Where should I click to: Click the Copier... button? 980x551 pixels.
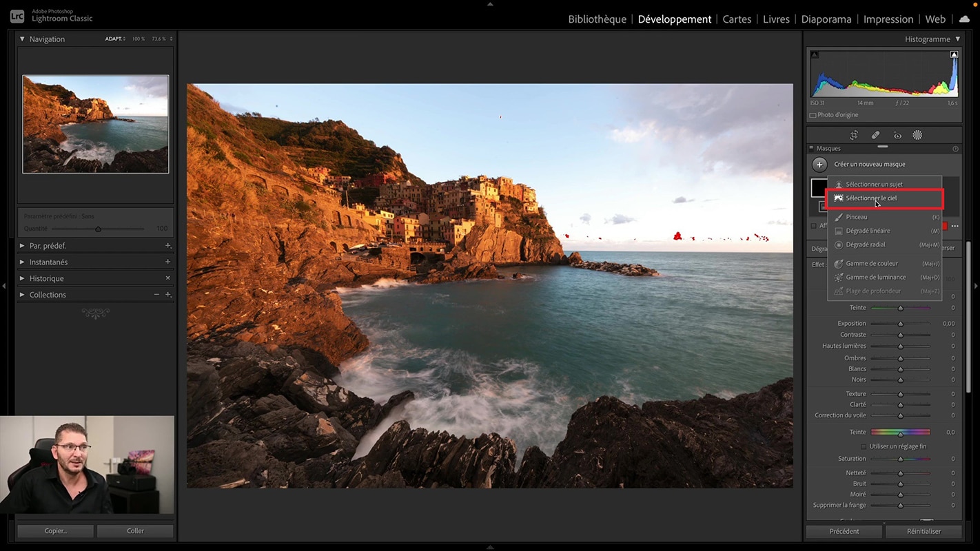click(55, 531)
